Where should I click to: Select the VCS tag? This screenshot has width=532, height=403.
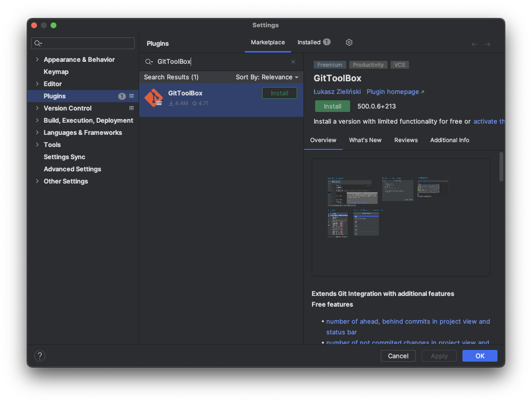399,65
